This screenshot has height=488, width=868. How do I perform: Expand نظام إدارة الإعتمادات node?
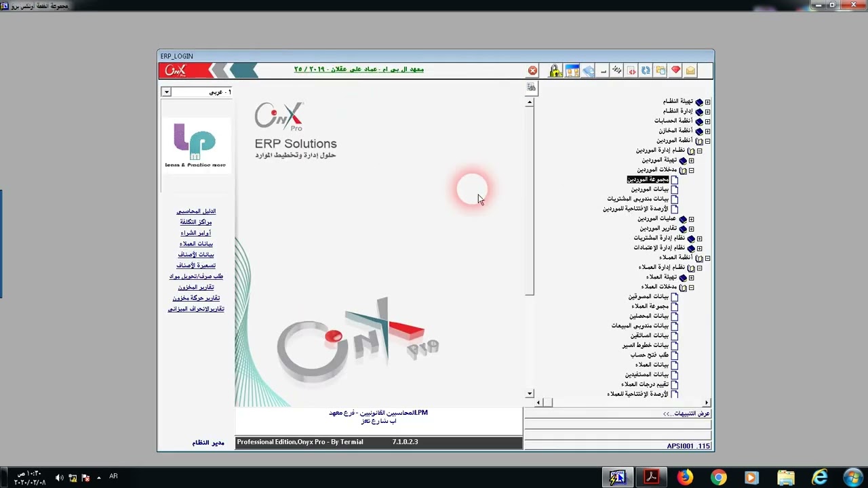(x=699, y=248)
